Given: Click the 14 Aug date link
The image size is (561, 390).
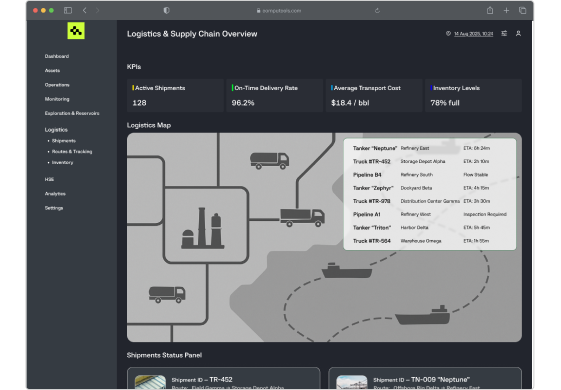Looking at the screenshot, I should (x=473, y=34).
